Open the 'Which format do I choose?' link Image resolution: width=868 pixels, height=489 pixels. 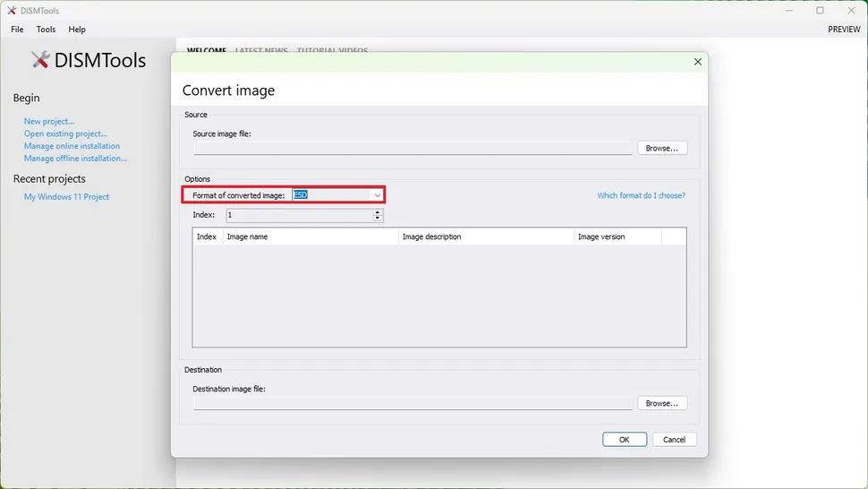tap(641, 195)
